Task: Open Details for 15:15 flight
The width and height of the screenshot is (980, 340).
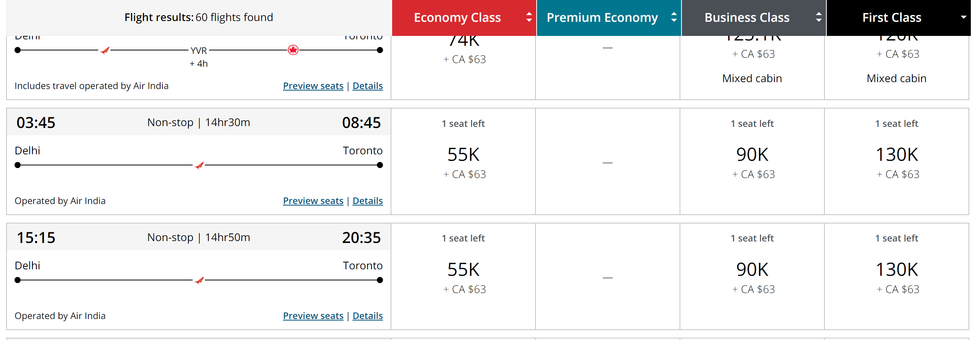Action: (368, 316)
